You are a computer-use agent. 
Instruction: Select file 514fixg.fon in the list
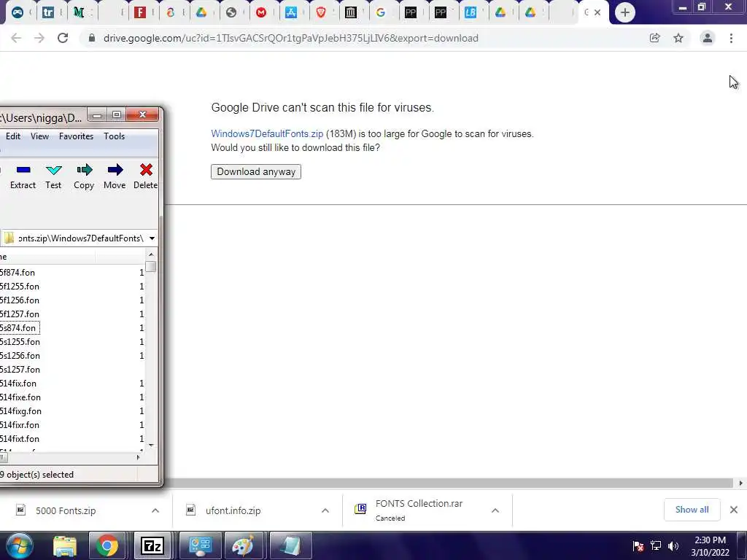[x=20, y=411]
